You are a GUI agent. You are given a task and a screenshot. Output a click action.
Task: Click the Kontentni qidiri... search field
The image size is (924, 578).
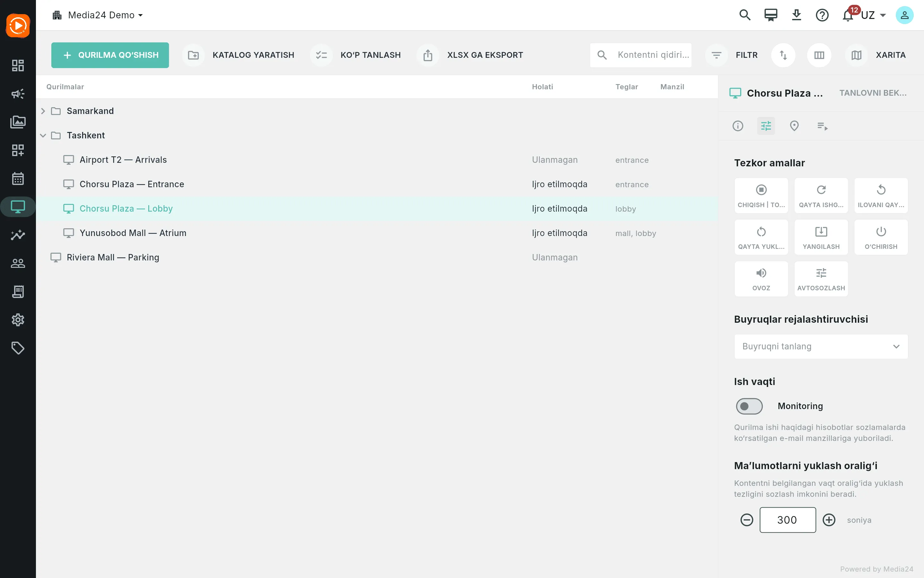(641, 55)
